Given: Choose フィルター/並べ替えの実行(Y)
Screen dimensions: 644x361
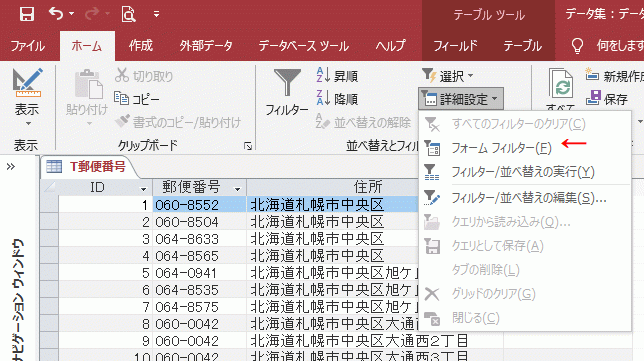Looking at the screenshot, I should (524, 172).
